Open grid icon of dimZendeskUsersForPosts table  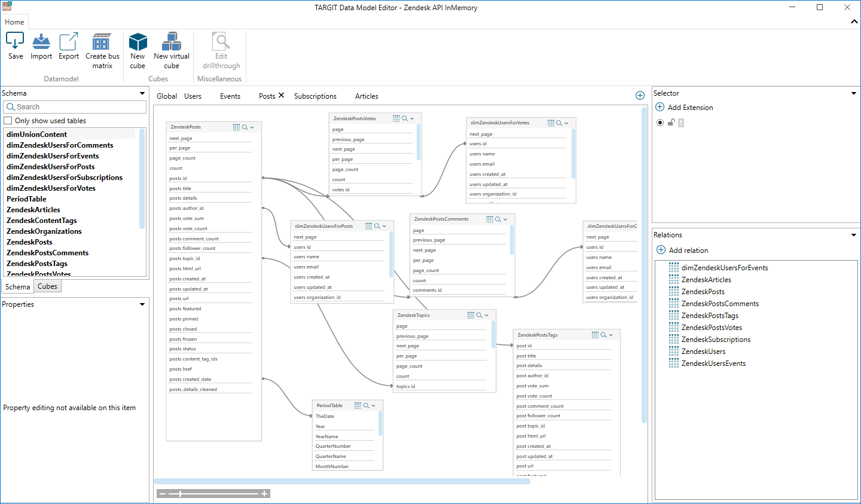coord(369,226)
